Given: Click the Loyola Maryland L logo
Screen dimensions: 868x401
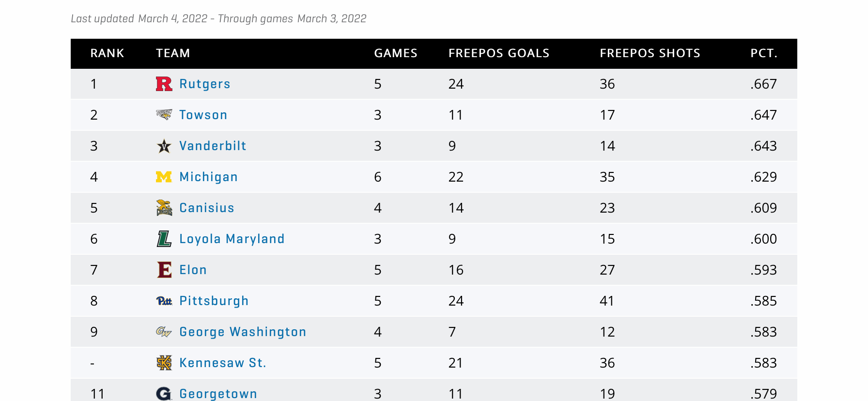Looking at the screenshot, I should 164,239.
